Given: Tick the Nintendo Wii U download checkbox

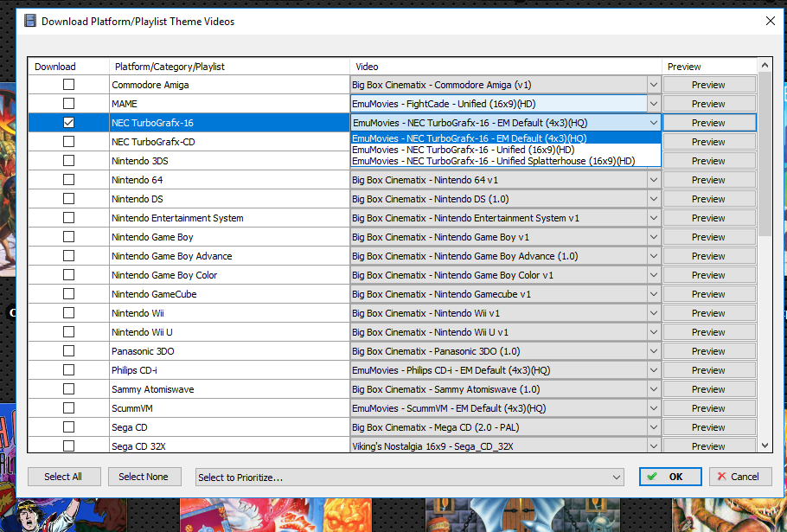Looking at the screenshot, I should point(69,332).
